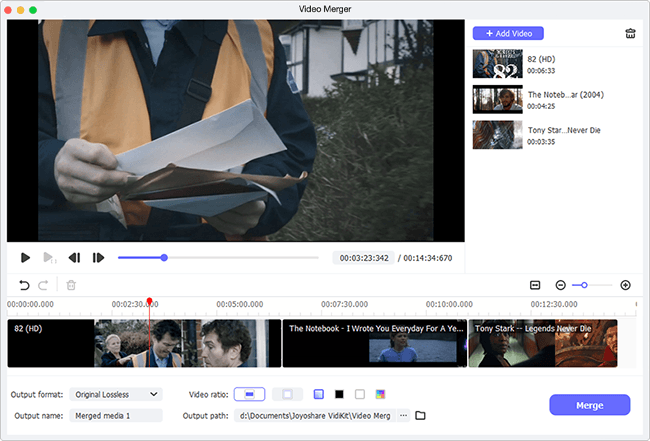Select The Notebook clip in timeline
Screen dimensions: 650x441
pyautogui.click(x=375, y=343)
